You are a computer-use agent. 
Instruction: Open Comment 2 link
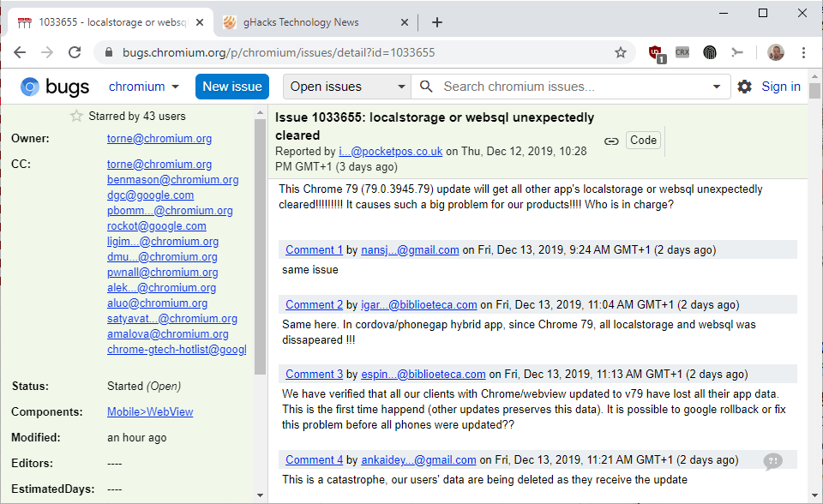(314, 304)
